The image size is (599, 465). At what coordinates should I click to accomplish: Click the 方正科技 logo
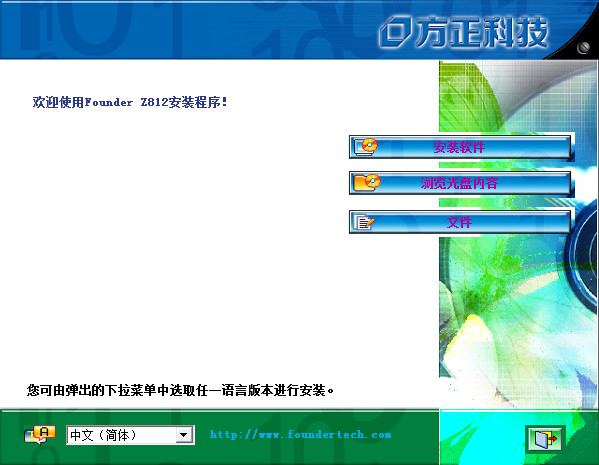tap(463, 32)
